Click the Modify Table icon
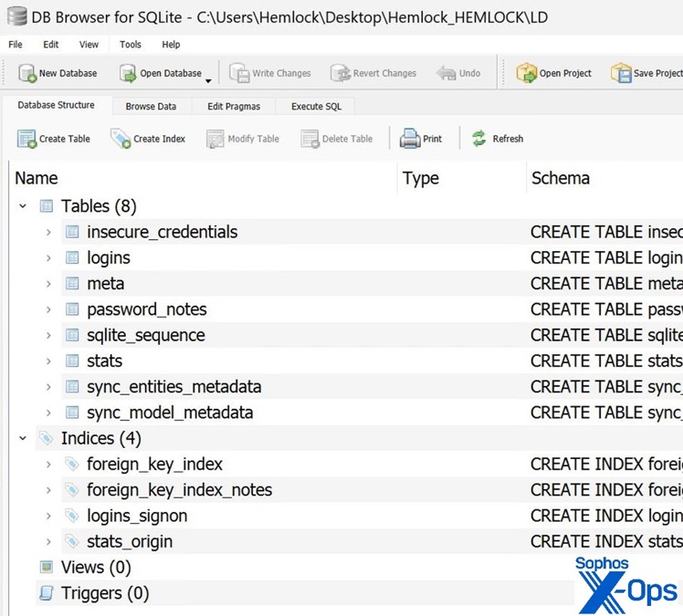Screen dimensions: 683x616 tap(215, 139)
